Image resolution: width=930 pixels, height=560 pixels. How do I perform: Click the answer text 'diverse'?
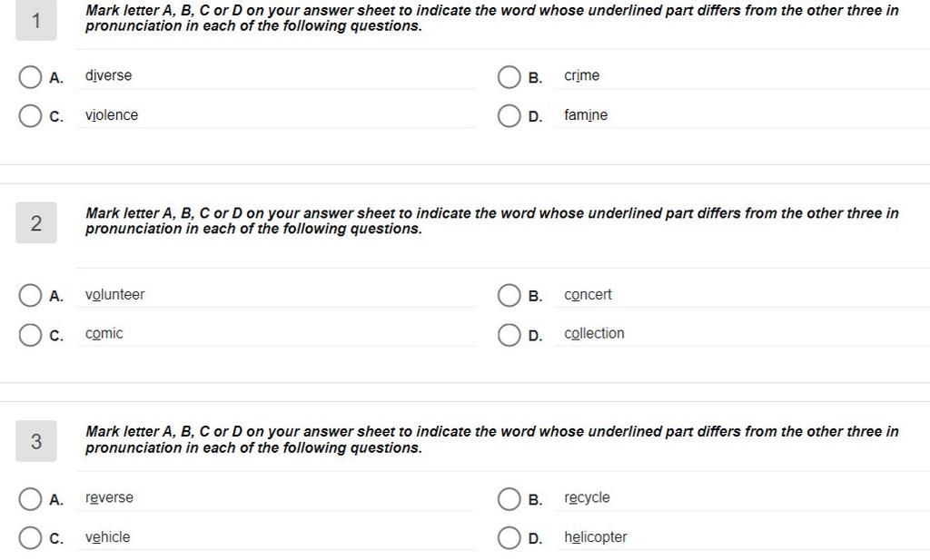click(109, 76)
